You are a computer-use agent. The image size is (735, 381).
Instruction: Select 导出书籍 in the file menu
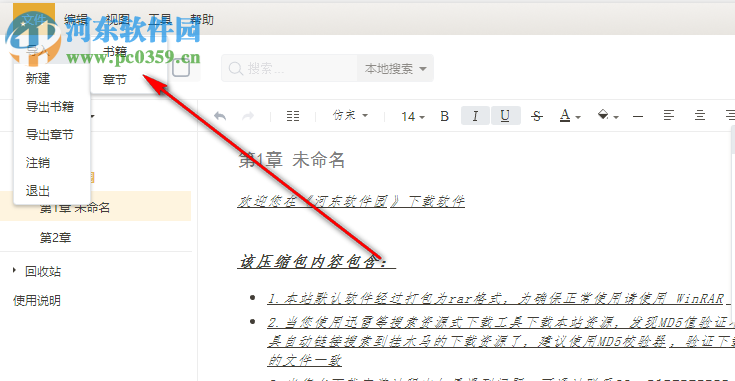click(x=52, y=106)
